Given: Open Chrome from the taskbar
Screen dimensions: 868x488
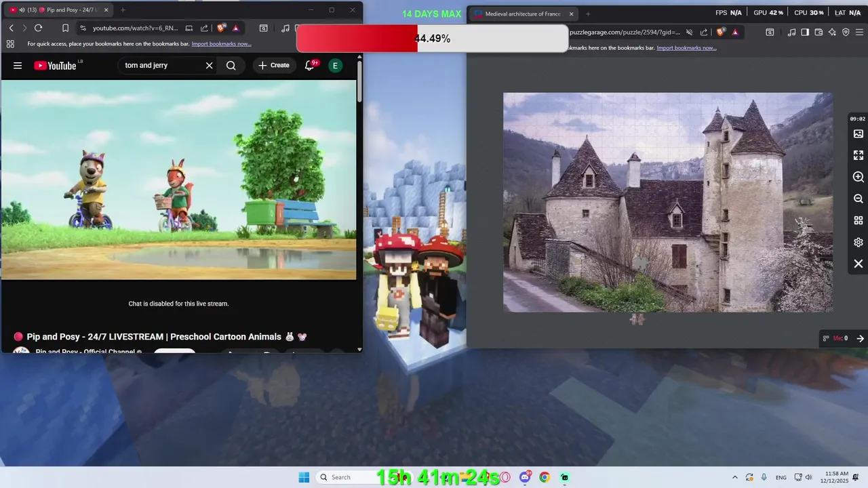Looking at the screenshot, I should click(x=545, y=477).
